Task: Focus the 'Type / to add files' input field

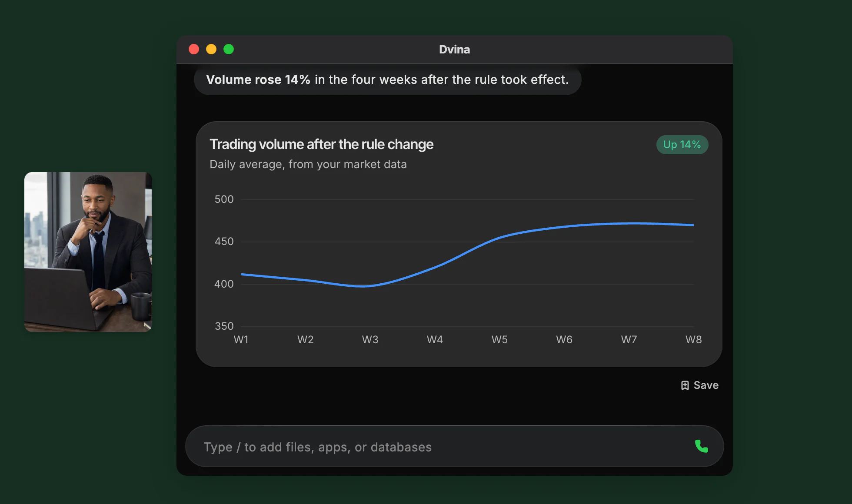Action: coord(454,446)
